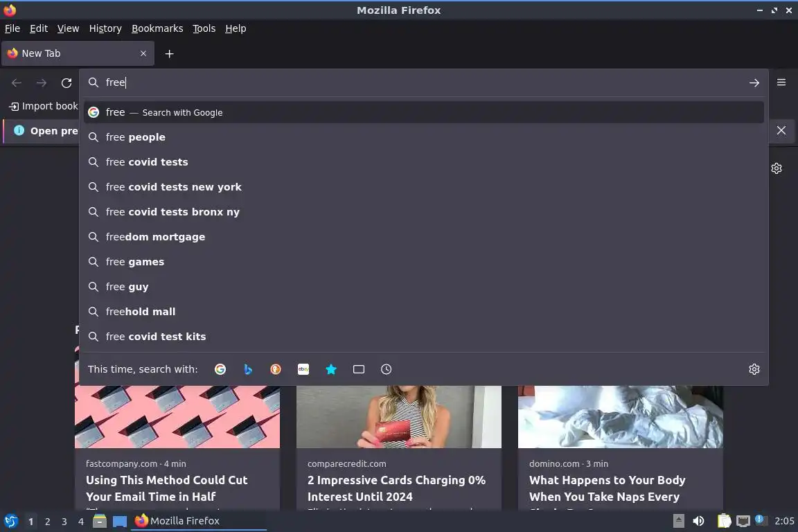This screenshot has width=798, height=532.
Task: Search this time with DuckDuckGo icon
Action: pyautogui.click(x=275, y=369)
